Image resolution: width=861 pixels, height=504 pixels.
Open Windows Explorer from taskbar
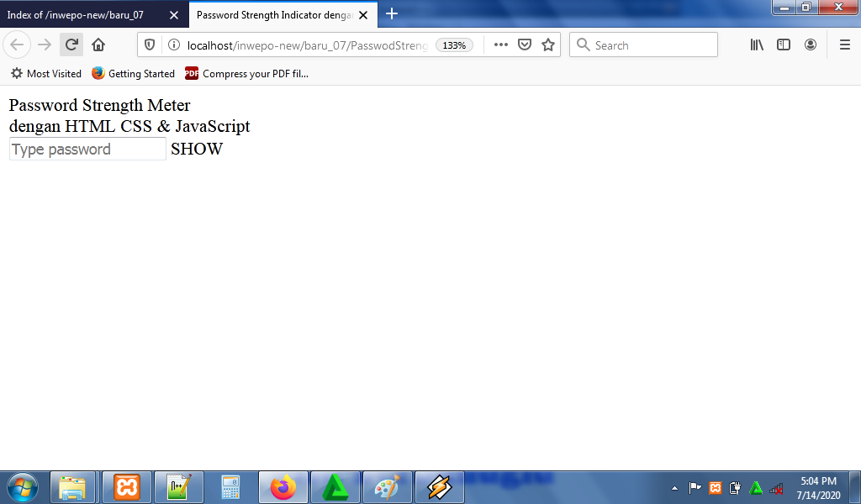coord(73,487)
